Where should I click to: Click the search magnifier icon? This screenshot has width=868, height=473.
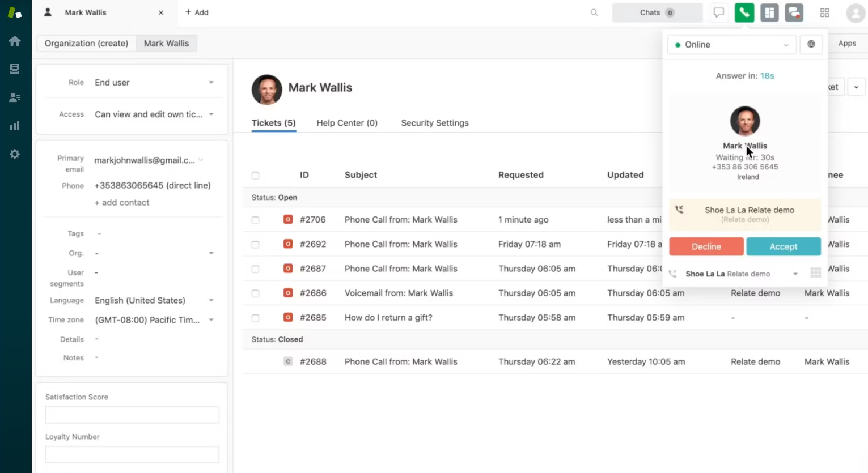coord(594,12)
